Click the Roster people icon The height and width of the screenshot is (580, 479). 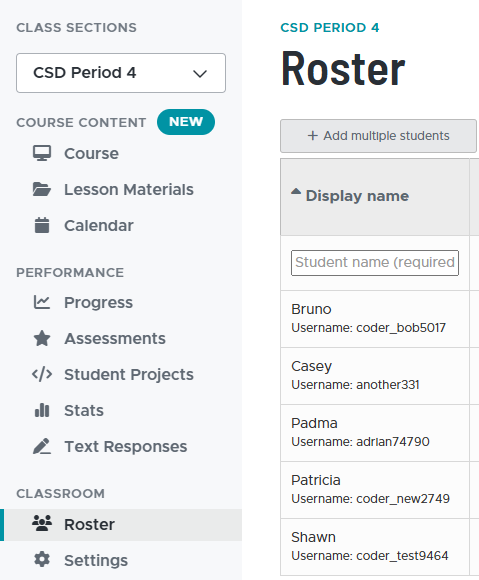(x=42, y=523)
